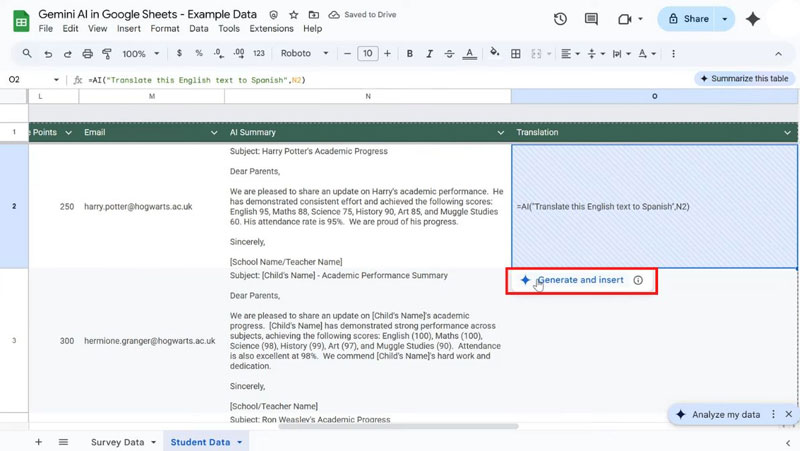The image size is (800, 451).
Task: Click the Gemini sparkle icon
Action: coord(753,19)
